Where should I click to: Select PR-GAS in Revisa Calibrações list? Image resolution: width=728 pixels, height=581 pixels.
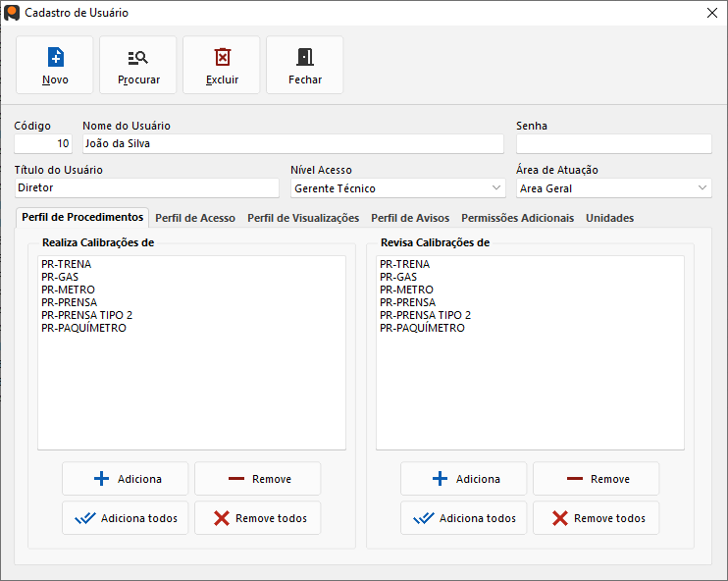(x=398, y=277)
